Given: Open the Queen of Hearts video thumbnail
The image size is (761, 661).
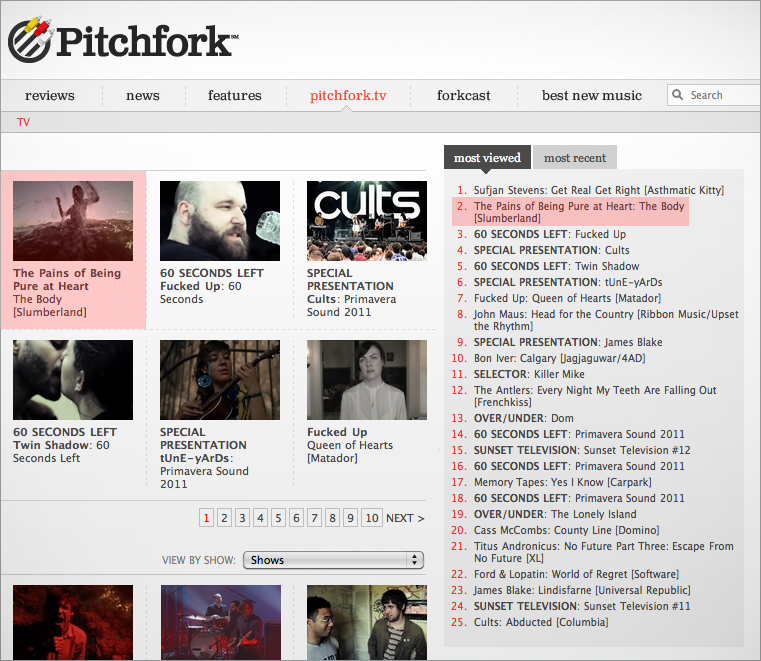Looking at the screenshot, I should point(367,380).
